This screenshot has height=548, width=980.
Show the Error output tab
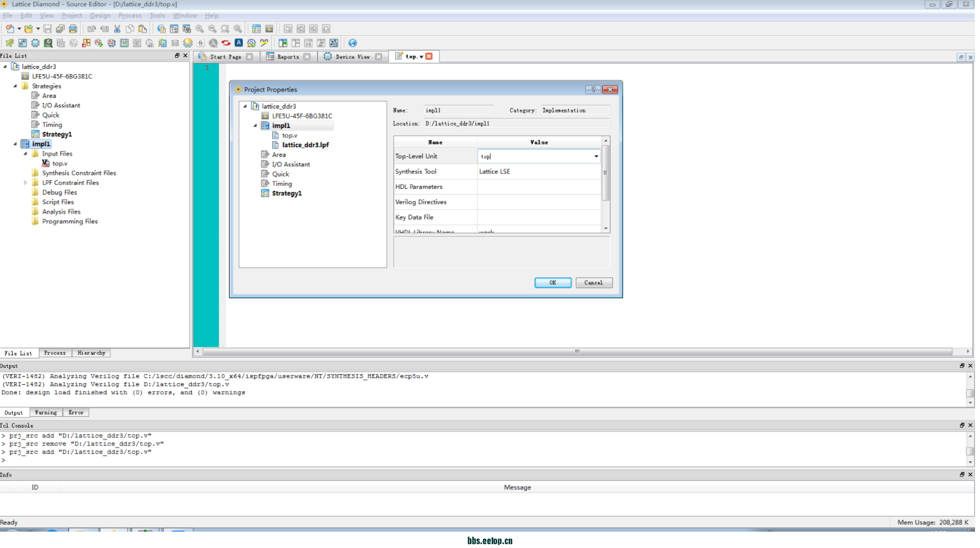76,413
